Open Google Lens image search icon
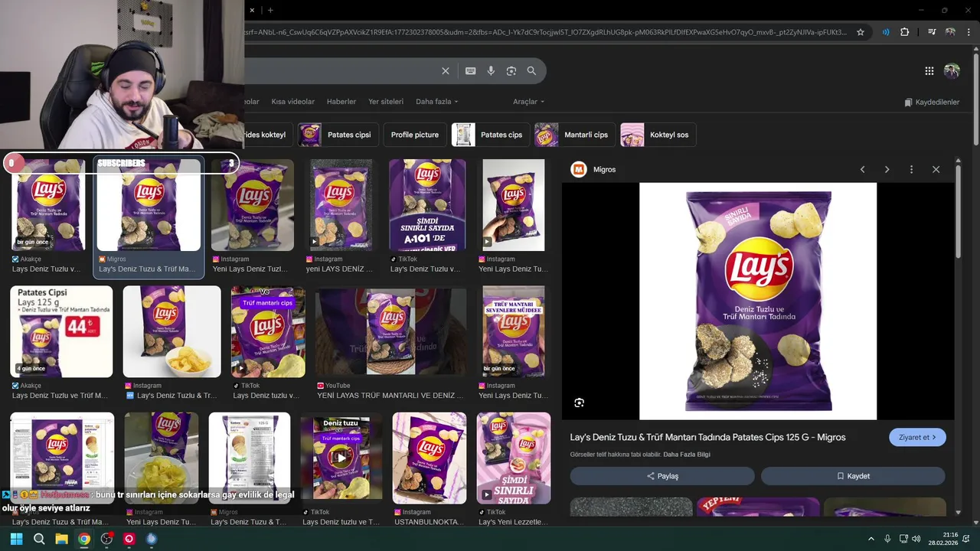Image resolution: width=980 pixels, height=551 pixels. pyautogui.click(x=511, y=71)
